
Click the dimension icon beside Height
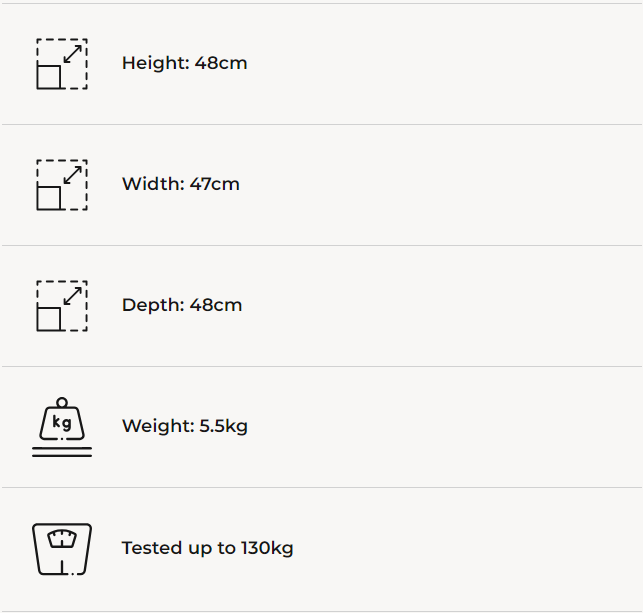(62, 64)
